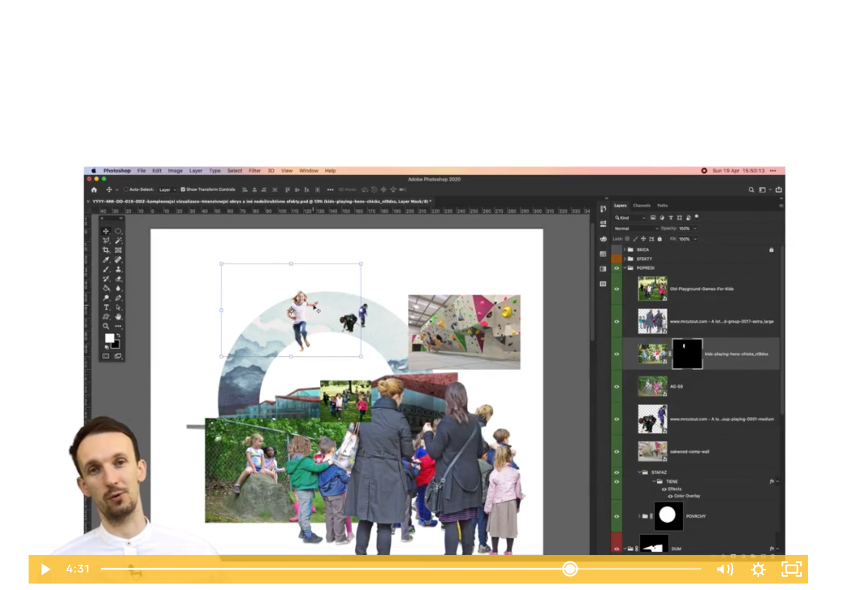Screen dimensions: 868x590
Task: Click the white foreground color swatch
Action: (109, 338)
